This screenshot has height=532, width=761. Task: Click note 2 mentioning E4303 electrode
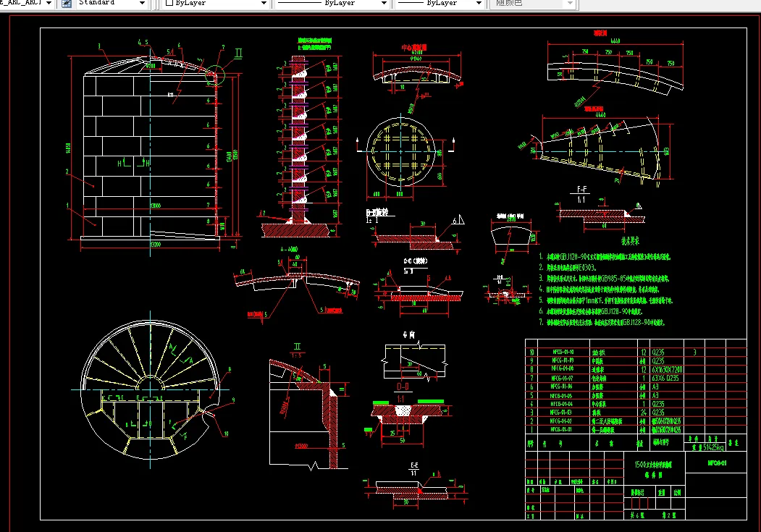(x=568, y=267)
